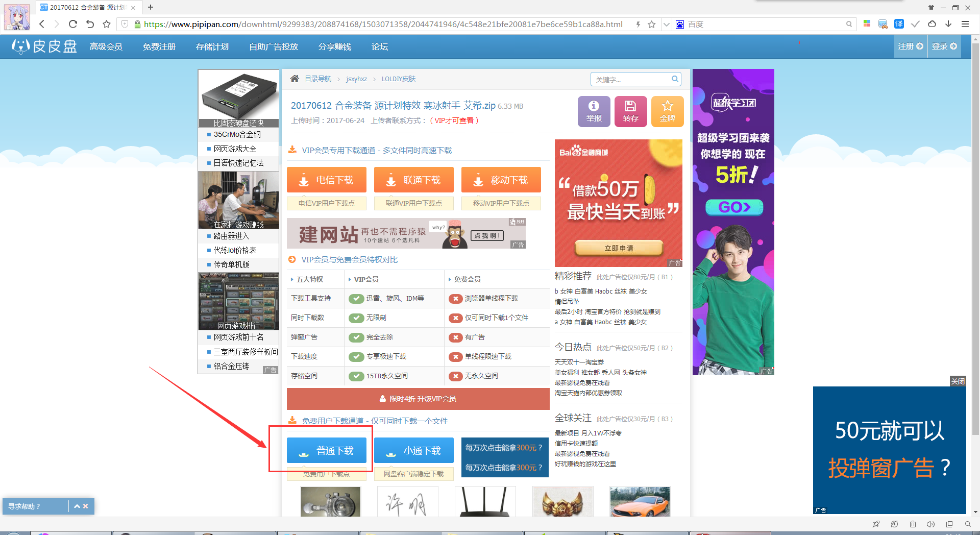
Task: Open the browser hamburger main menu
Action: pyautogui.click(x=965, y=24)
